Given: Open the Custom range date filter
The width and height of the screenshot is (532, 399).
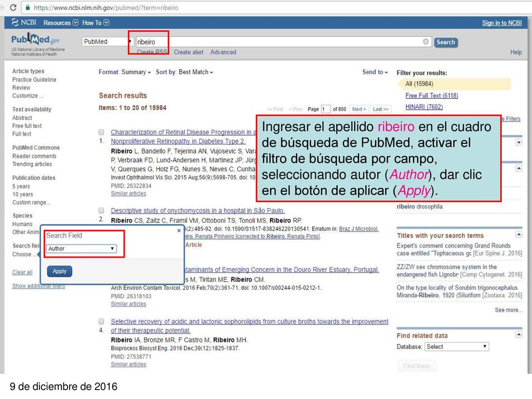Looking at the screenshot, I should pyautogui.click(x=31, y=203).
